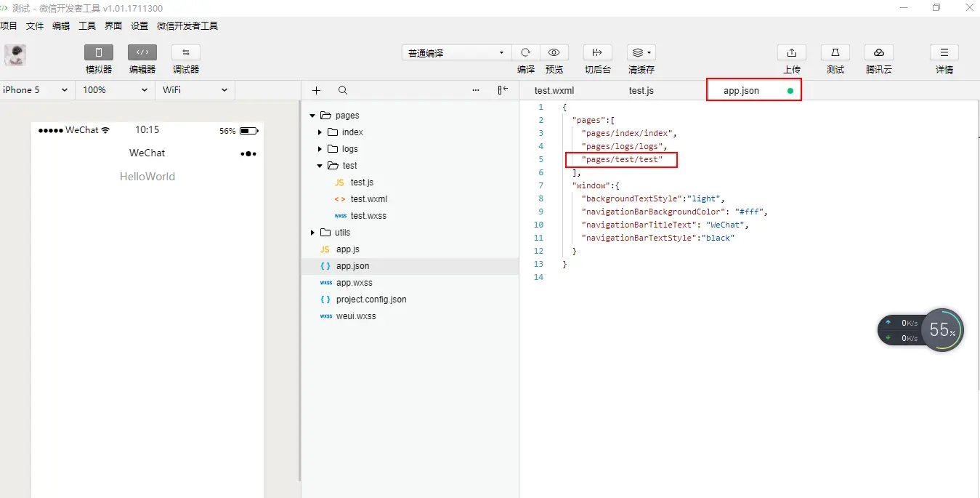Select app.json in file tree

(410, 266)
